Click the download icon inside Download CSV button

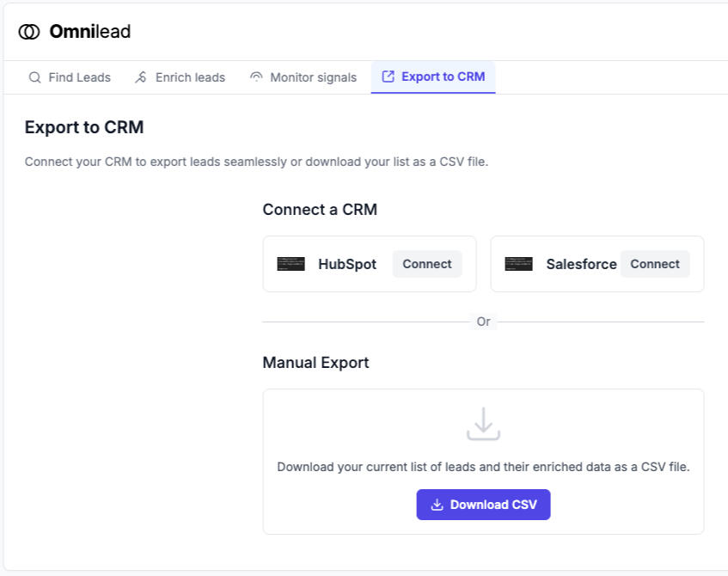pos(437,505)
